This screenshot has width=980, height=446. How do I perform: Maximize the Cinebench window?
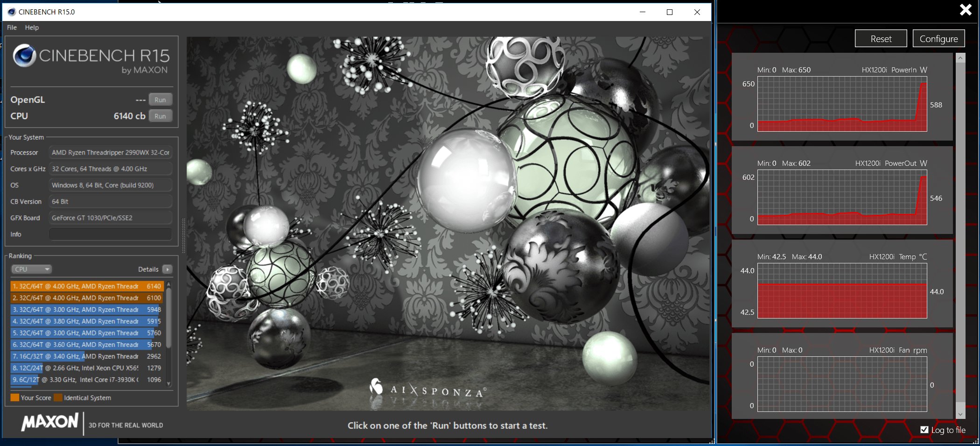[x=670, y=12]
